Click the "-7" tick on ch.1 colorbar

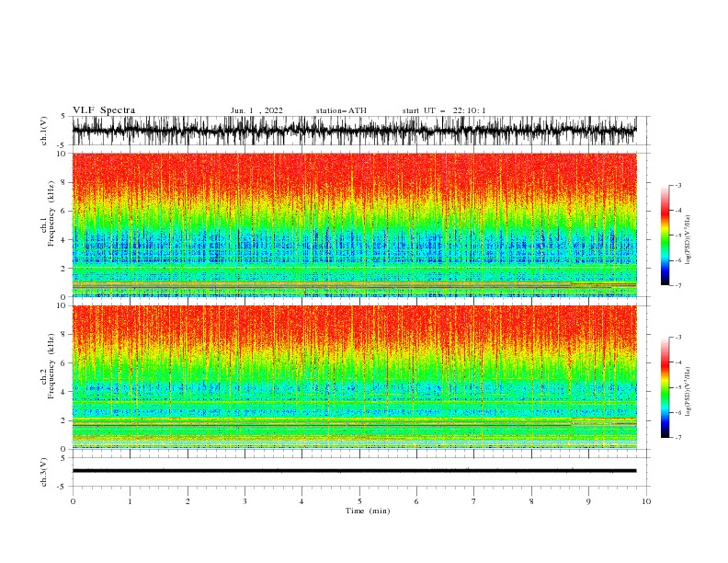pyautogui.click(x=677, y=285)
